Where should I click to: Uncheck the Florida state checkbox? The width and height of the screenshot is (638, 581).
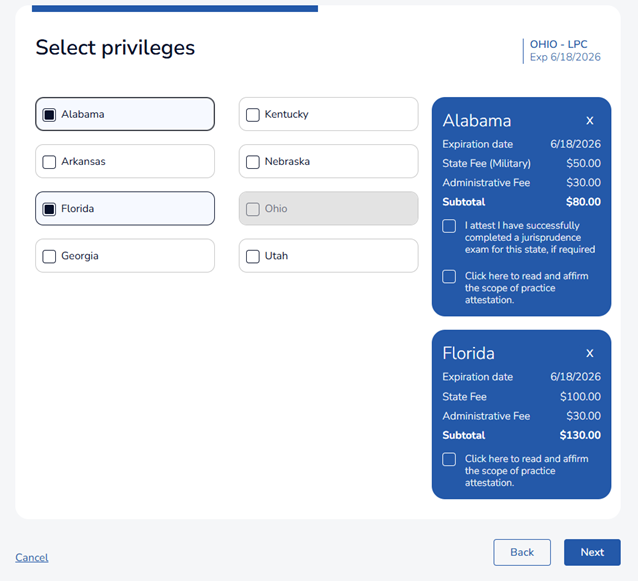[49, 209]
